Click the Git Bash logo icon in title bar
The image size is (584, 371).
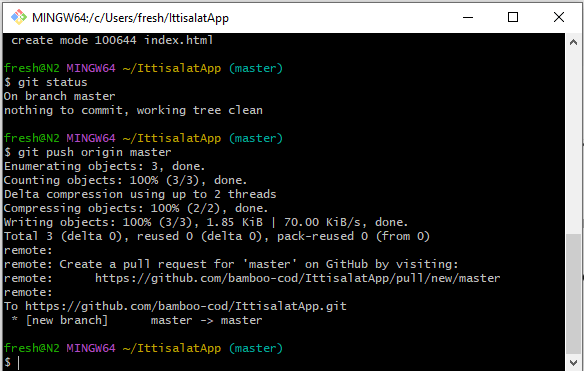pos(19,17)
